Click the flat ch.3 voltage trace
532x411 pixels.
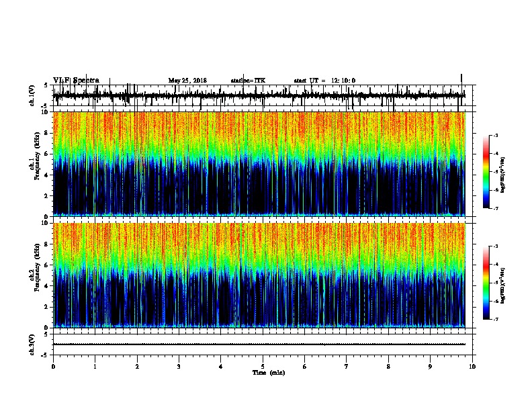tap(259, 345)
